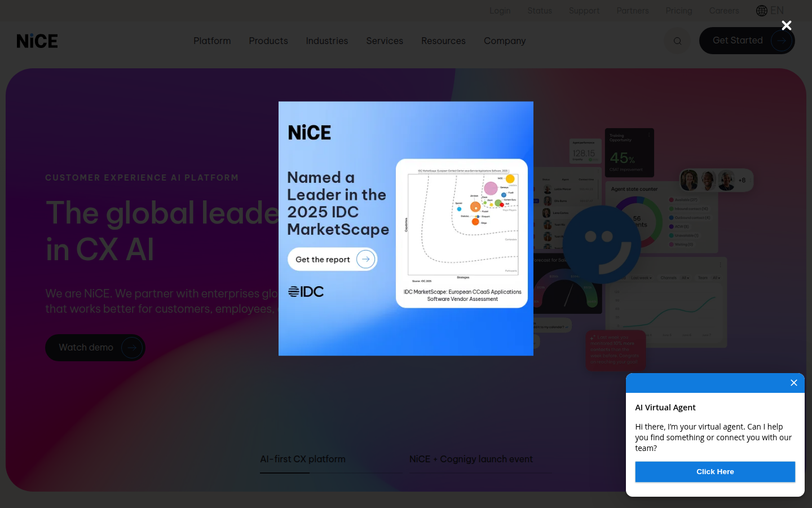The height and width of the screenshot is (508, 812).
Task: Click the search magnifier icon
Action: click(677, 41)
